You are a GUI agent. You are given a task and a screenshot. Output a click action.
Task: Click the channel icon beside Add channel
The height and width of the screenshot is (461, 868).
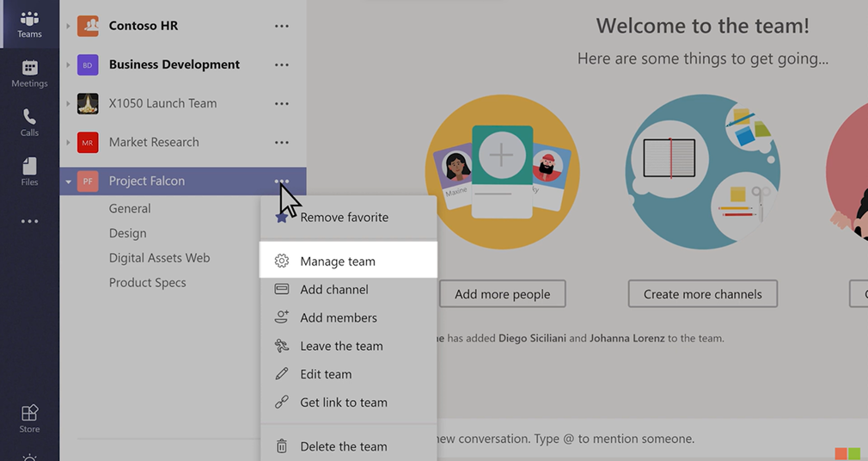point(282,289)
